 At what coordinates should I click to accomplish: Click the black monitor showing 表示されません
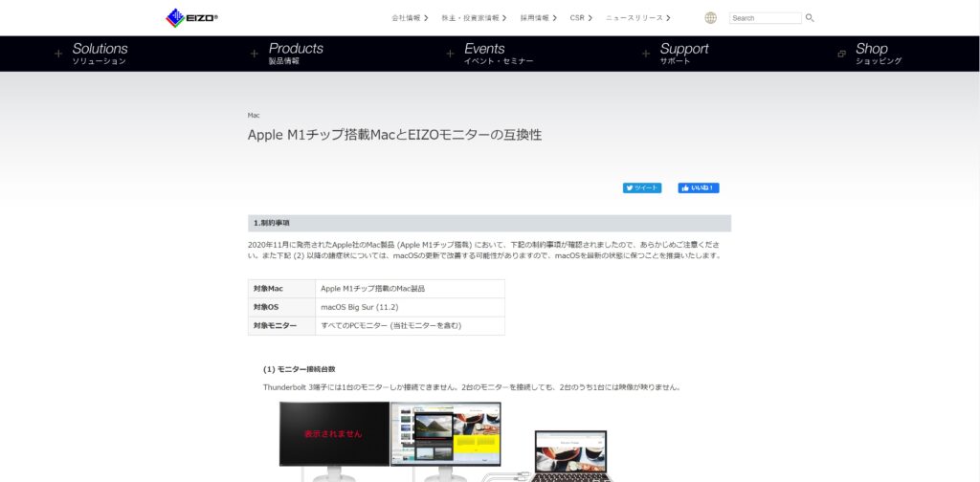(x=334, y=433)
